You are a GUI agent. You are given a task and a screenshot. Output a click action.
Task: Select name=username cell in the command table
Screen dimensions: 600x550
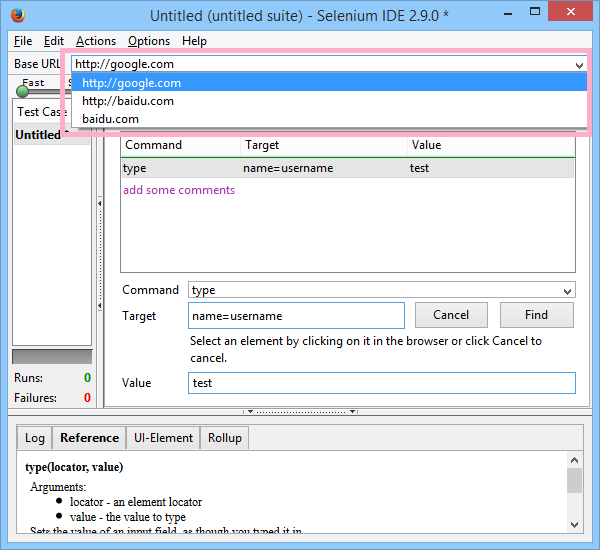click(x=288, y=168)
